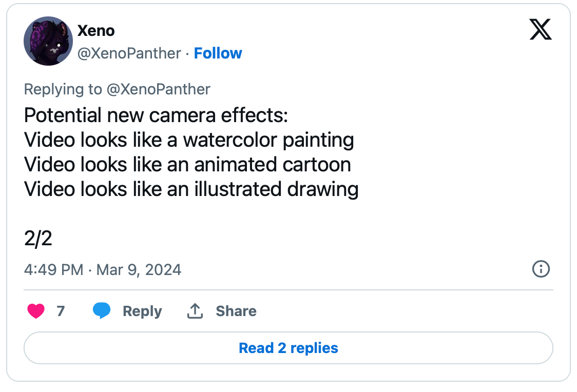Open the tweet info circle icon
The width and height of the screenshot is (577, 392).
point(541,269)
